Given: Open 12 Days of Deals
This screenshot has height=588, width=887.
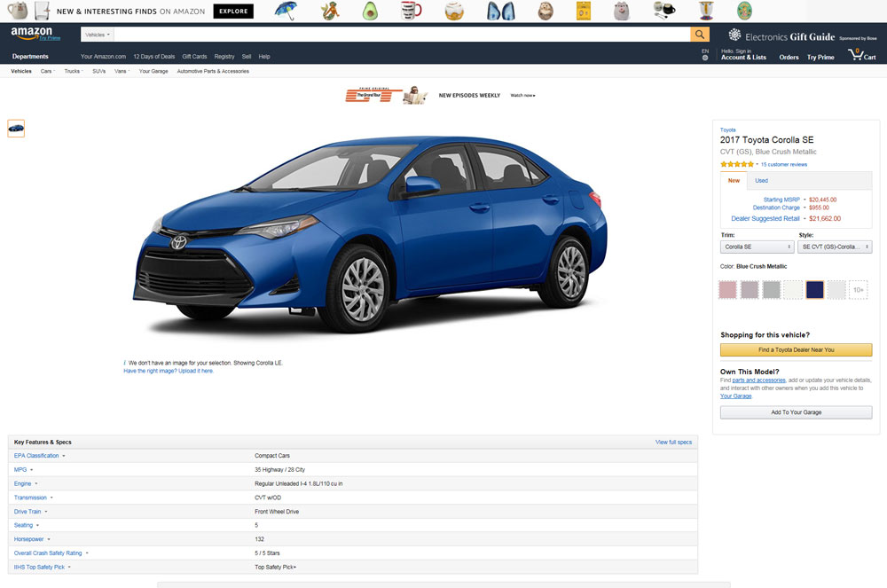Looking at the screenshot, I should 153,57.
